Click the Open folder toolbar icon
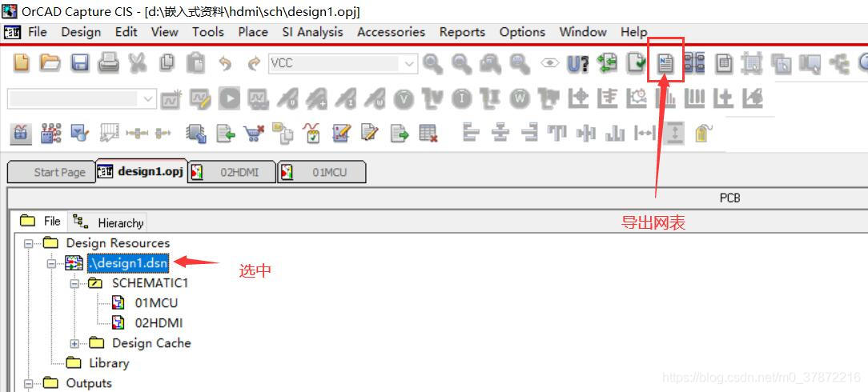 point(50,63)
